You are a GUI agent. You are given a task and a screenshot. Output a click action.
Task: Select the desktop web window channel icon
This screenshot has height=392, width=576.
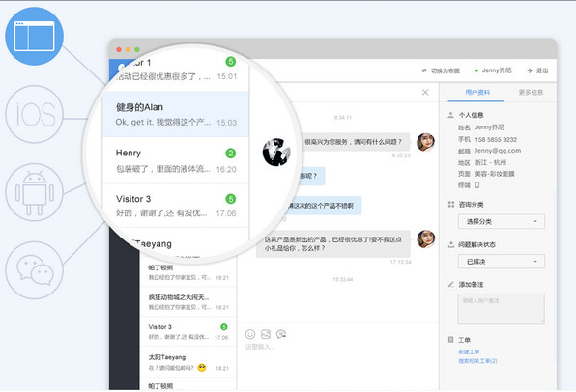pos(34,36)
